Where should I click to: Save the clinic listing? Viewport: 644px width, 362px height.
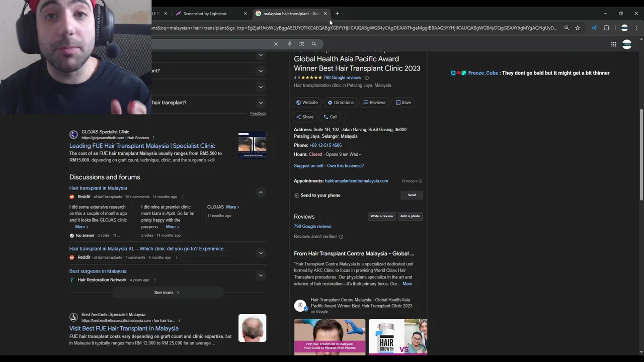click(404, 103)
